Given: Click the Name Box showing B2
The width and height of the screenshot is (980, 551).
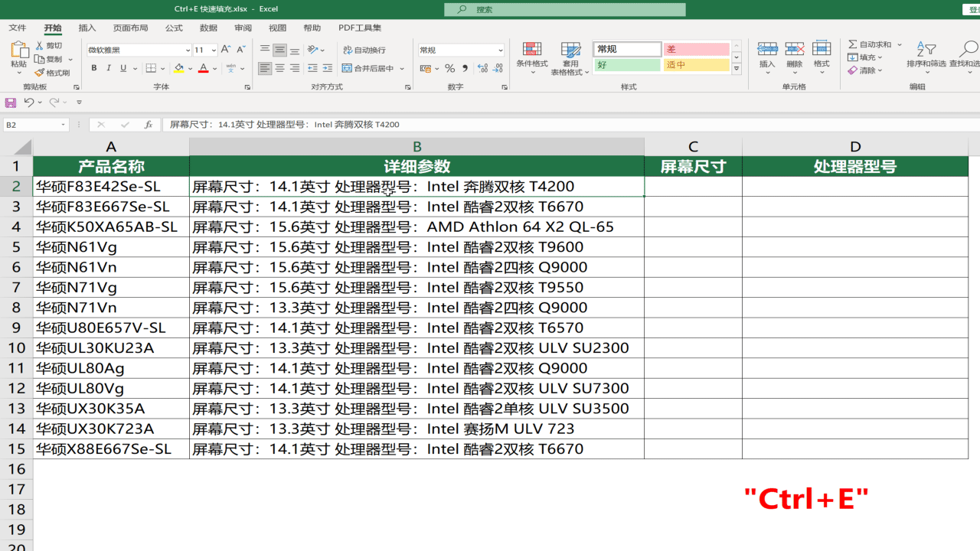Looking at the screenshot, I should tap(35, 124).
